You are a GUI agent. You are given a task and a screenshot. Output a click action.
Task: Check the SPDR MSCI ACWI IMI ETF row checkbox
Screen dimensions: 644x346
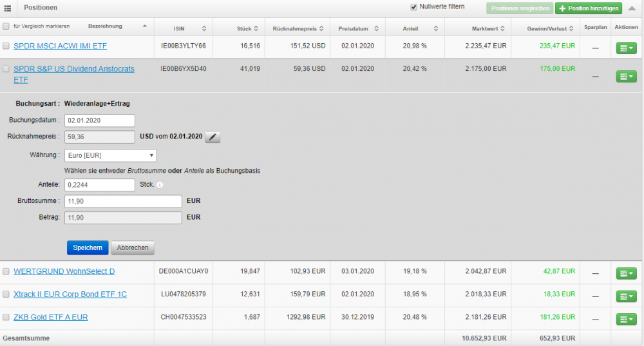6,46
